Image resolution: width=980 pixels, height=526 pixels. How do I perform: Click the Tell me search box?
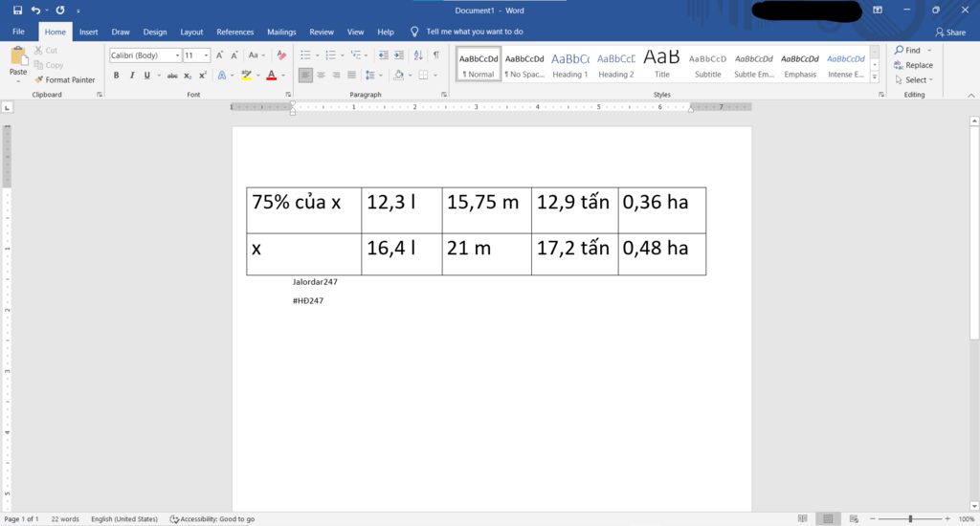475,32
